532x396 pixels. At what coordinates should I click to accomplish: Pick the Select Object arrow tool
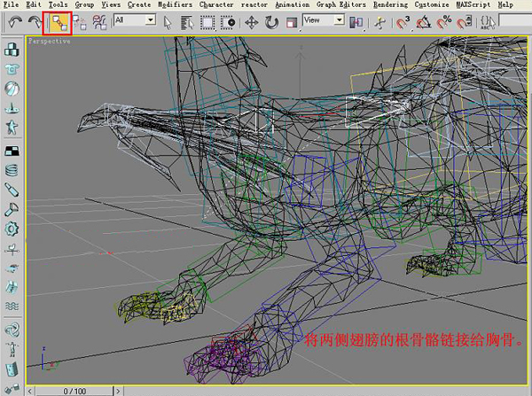point(168,23)
